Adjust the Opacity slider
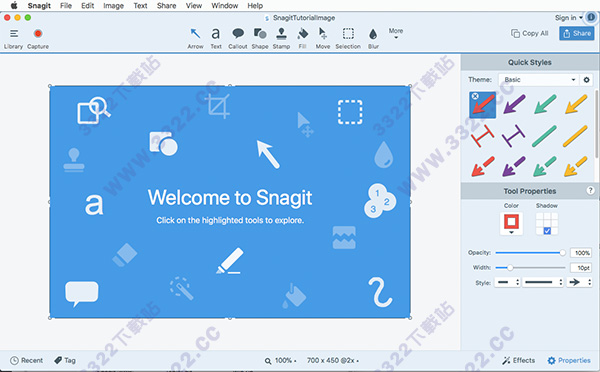 530,253
